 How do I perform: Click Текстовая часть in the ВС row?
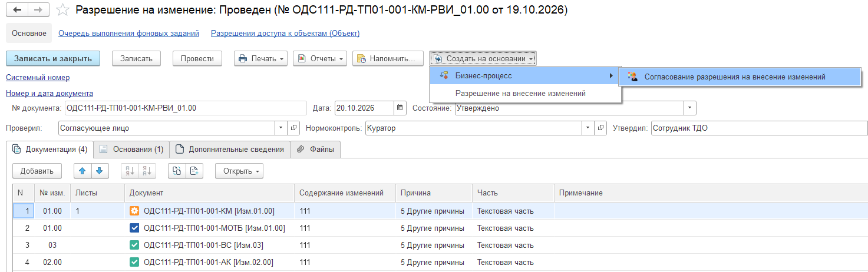(x=506, y=245)
